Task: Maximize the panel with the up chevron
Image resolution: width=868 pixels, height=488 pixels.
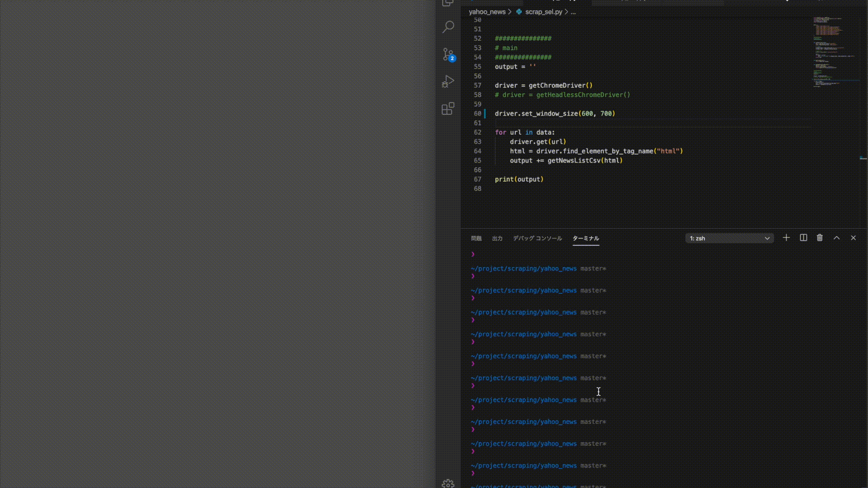Action: pos(836,238)
